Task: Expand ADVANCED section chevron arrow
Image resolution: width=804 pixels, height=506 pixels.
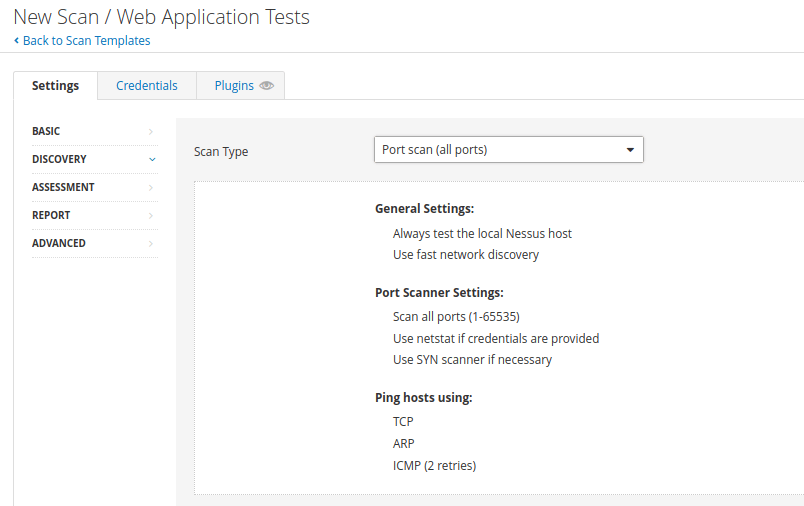Action: point(151,244)
